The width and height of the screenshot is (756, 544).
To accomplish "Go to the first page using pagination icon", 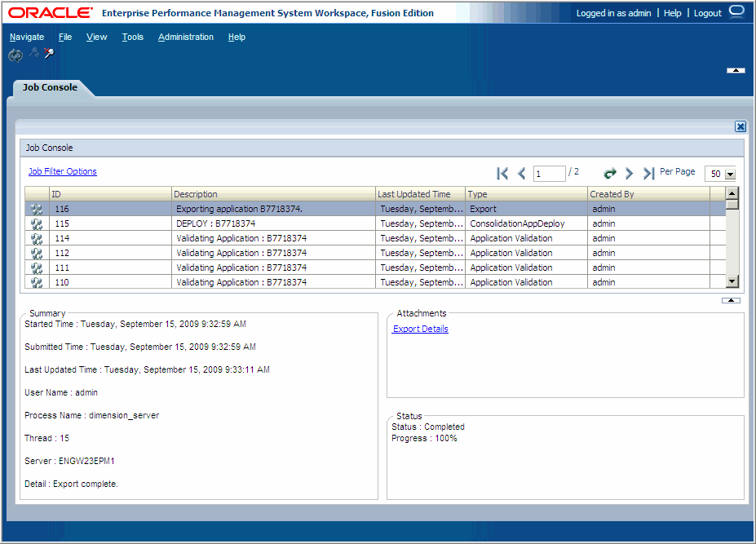I will click(502, 173).
